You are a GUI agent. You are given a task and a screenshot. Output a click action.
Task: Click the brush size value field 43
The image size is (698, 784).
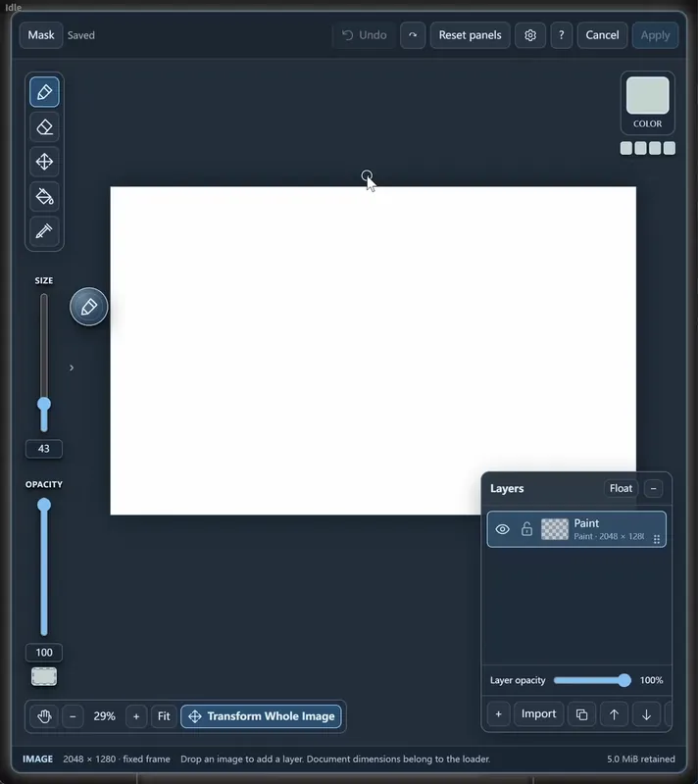(x=44, y=449)
